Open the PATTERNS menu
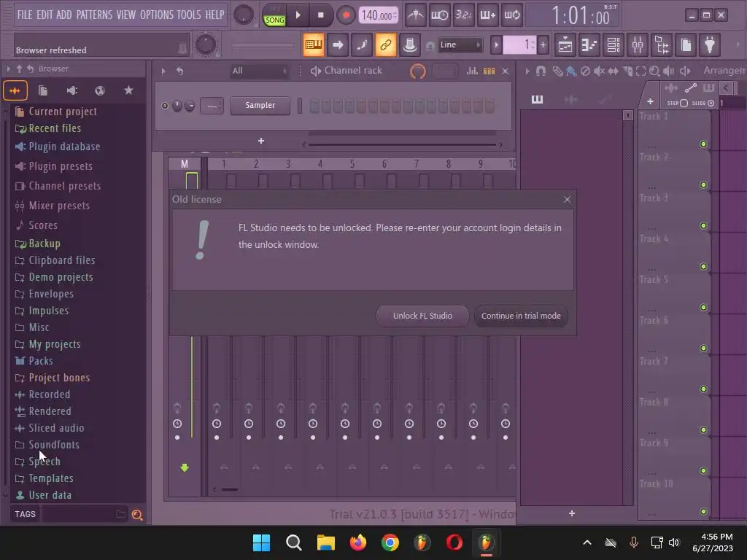The image size is (747, 560). click(94, 15)
